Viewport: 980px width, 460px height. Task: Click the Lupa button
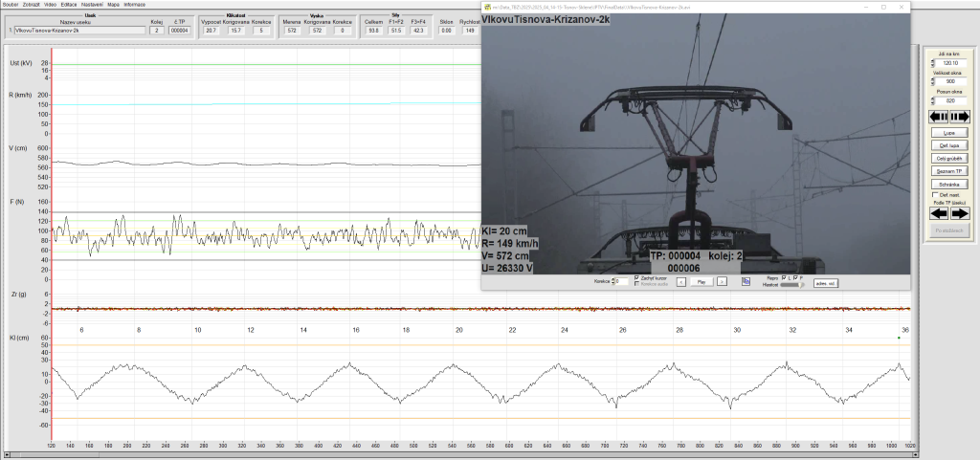click(x=948, y=133)
